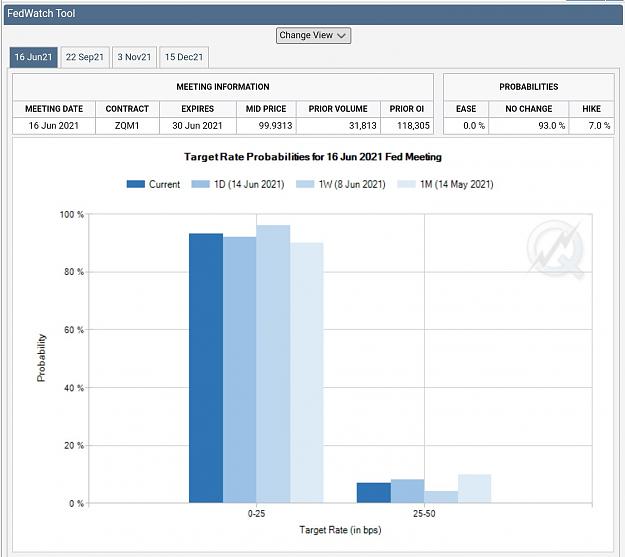
Task: Click the 118,305 prior OI value
Action: (x=413, y=126)
